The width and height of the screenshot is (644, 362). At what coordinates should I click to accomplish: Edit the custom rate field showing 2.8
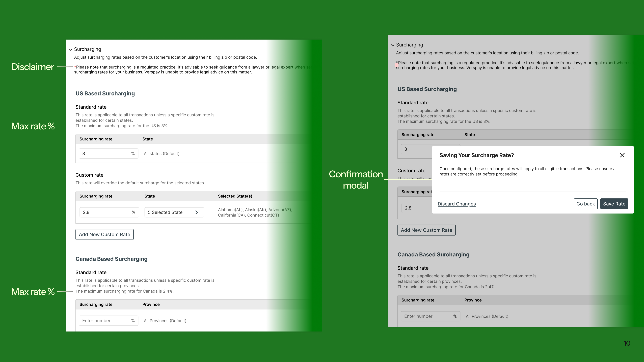105,212
